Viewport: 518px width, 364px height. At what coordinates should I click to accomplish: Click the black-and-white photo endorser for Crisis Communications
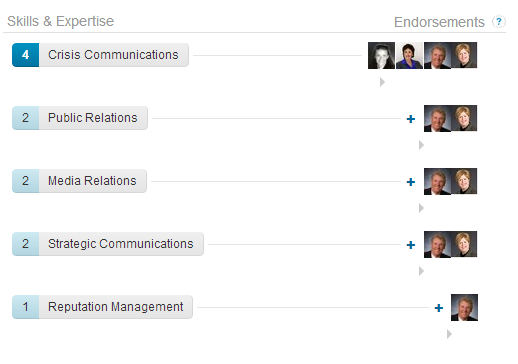pyautogui.click(x=381, y=55)
